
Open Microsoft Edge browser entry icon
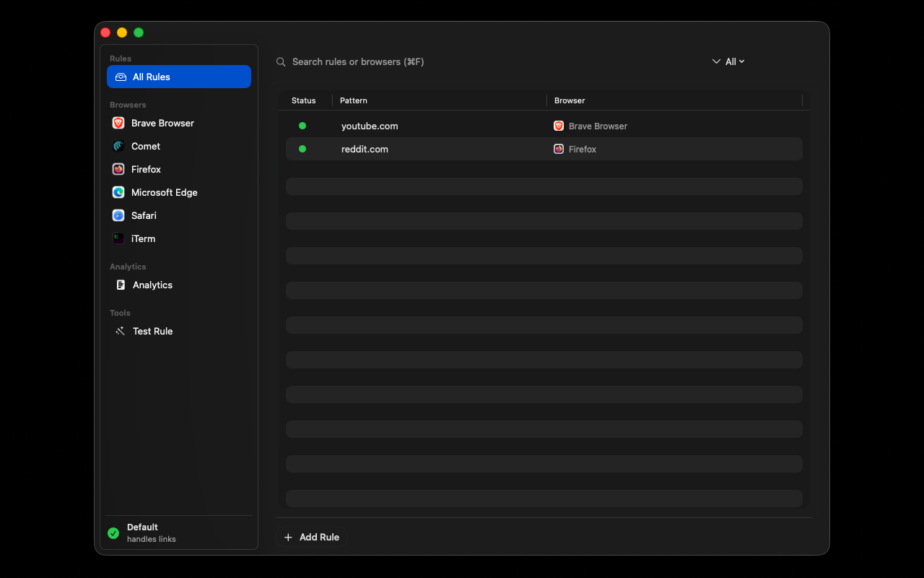(x=118, y=192)
